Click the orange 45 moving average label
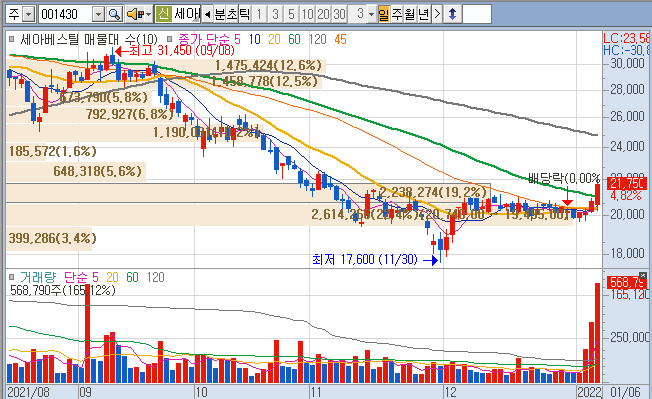 (x=341, y=39)
